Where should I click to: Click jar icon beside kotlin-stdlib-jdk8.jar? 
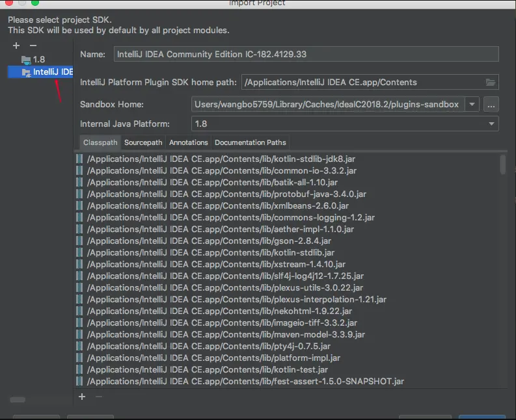[79, 159]
